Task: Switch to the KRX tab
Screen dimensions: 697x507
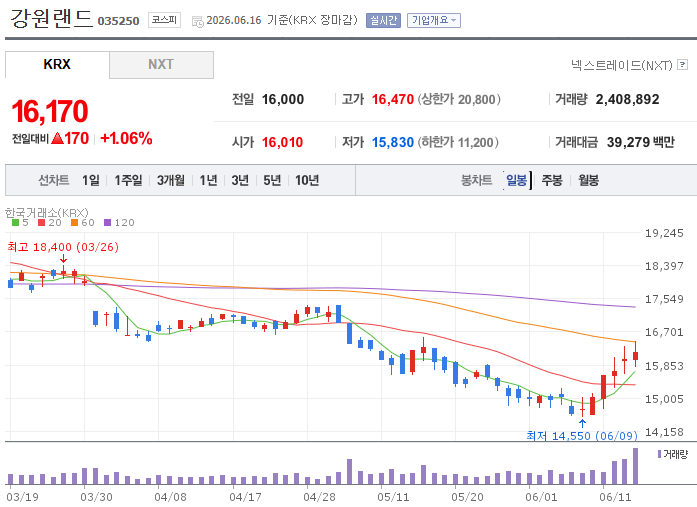Action: click(x=57, y=64)
